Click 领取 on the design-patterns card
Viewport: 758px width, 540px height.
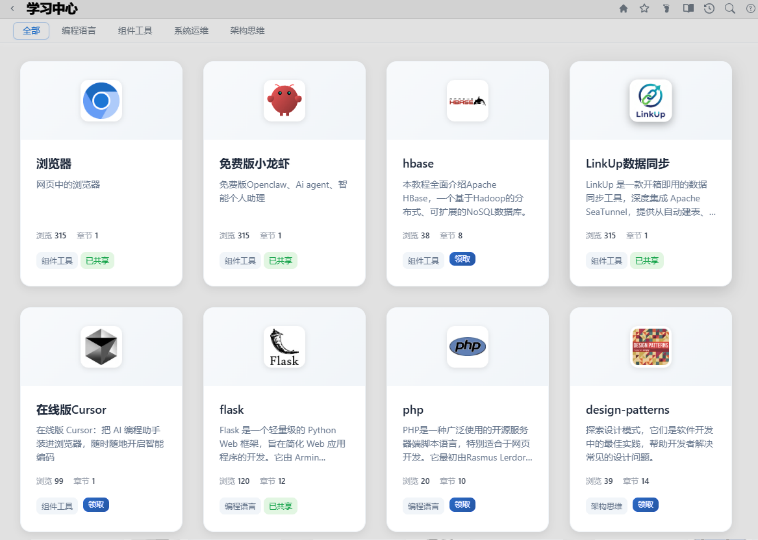click(x=645, y=505)
